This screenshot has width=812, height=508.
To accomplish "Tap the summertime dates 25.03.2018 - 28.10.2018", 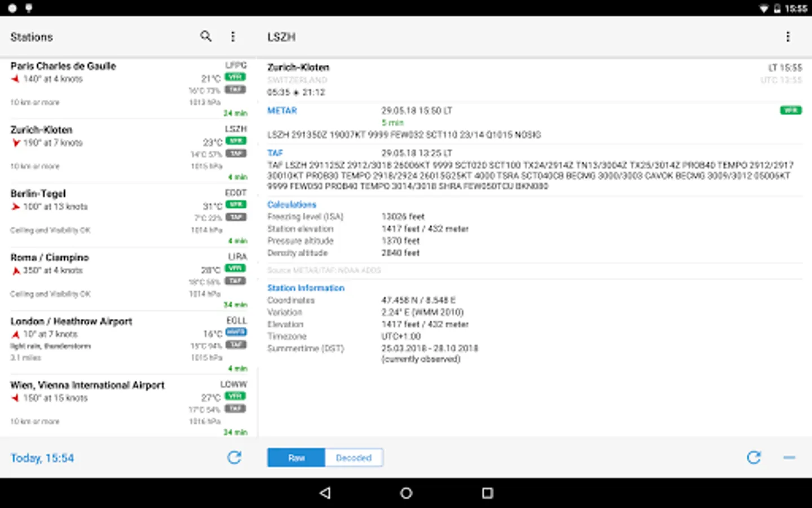I will point(430,348).
